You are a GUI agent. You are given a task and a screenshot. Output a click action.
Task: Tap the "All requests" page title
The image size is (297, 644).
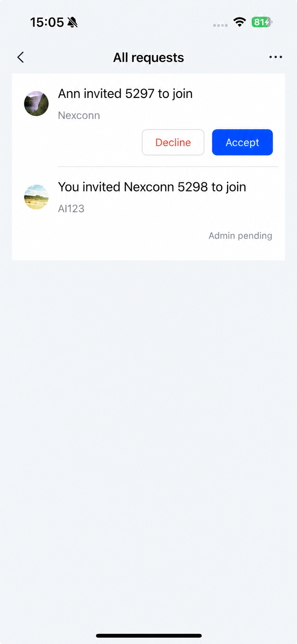[148, 58]
